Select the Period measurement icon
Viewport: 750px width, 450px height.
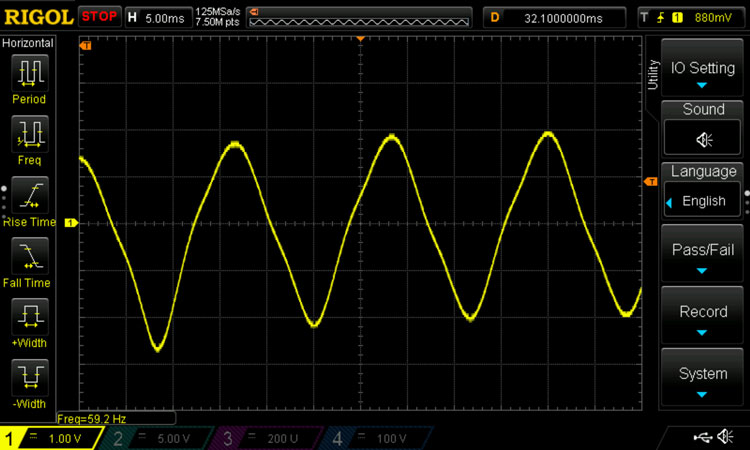29,71
